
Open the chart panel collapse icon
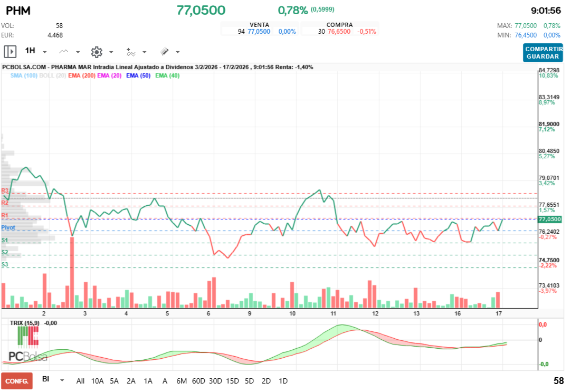(9, 51)
